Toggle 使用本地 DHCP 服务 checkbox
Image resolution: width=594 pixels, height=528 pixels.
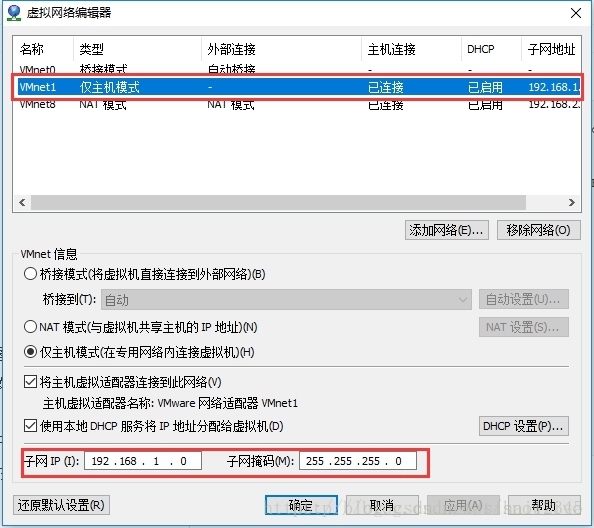(30, 426)
